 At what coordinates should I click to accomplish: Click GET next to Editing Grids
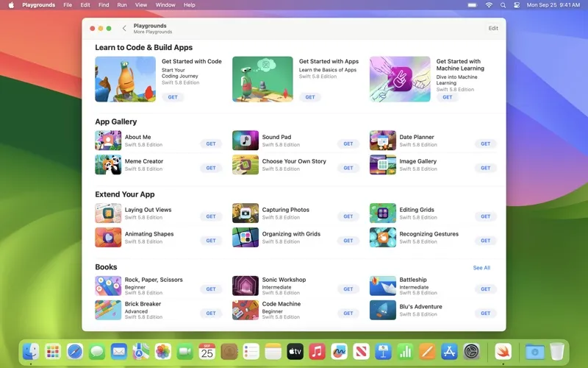pos(485,216)
